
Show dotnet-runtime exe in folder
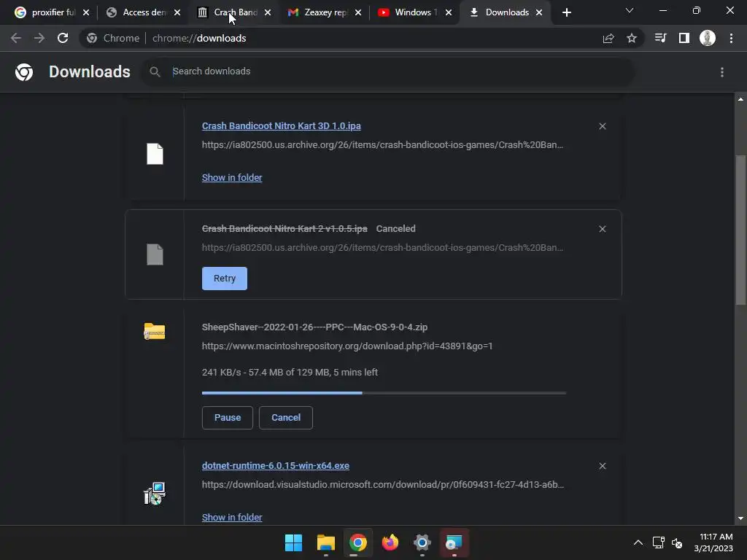click(232, 518)
